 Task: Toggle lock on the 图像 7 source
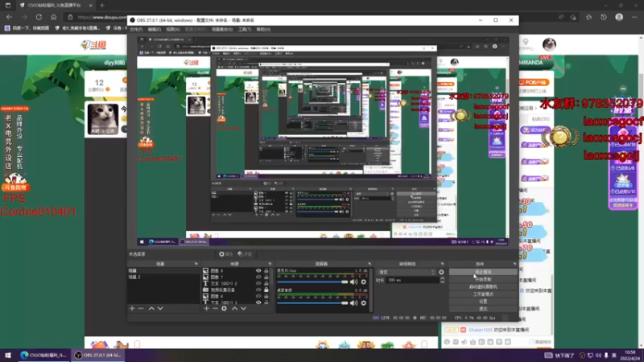[x=266, y=277]
